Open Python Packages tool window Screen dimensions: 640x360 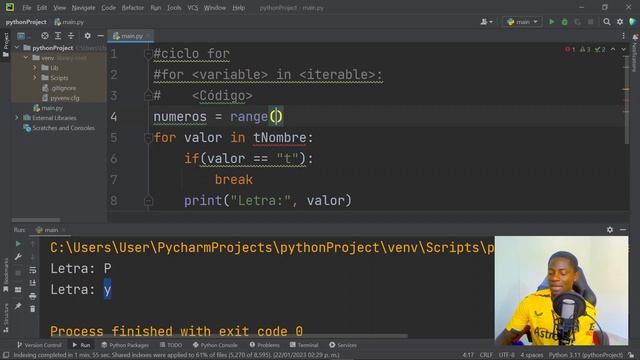[125, 345]
